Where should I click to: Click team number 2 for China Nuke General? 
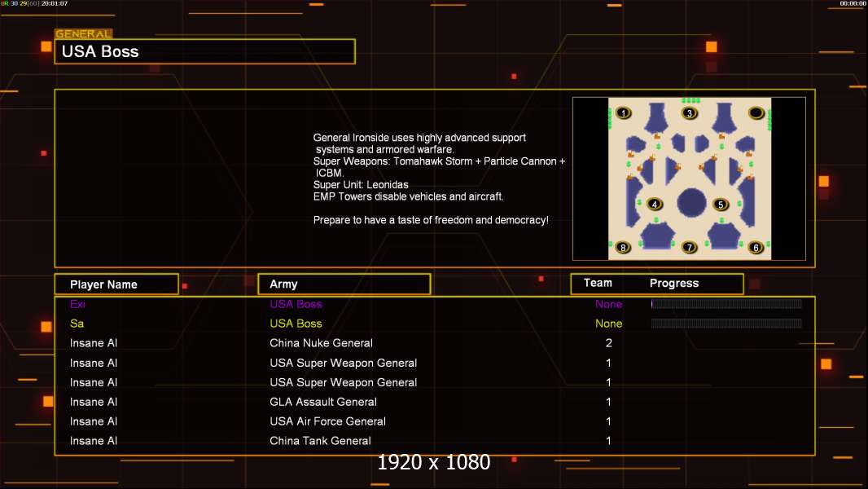click(608, 343)
